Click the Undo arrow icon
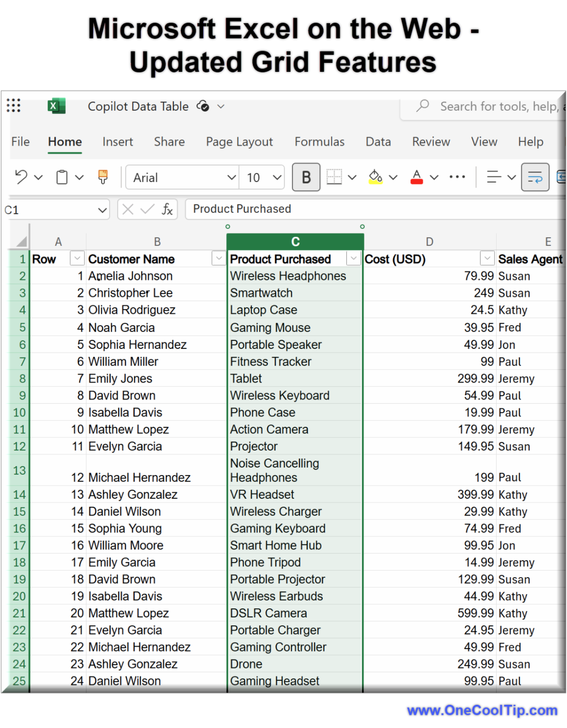The width and height of the screenshot is (567, 728). click(x=21, y=177)
